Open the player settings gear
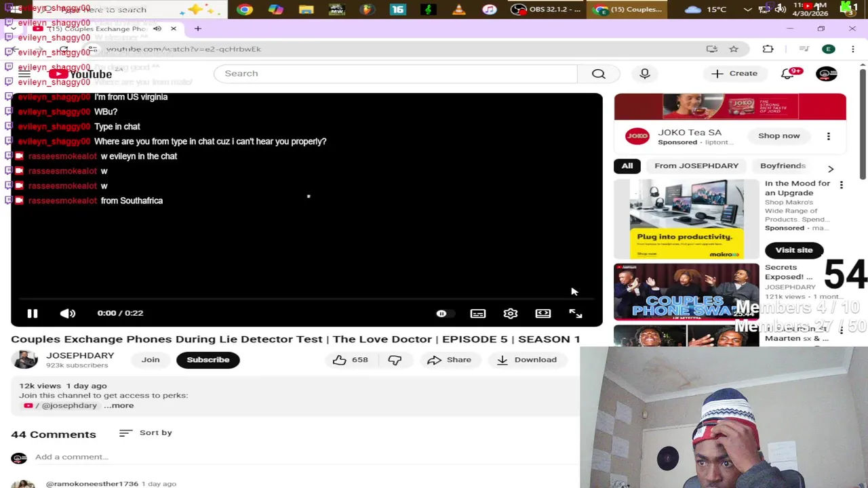 tap(511, 313)
